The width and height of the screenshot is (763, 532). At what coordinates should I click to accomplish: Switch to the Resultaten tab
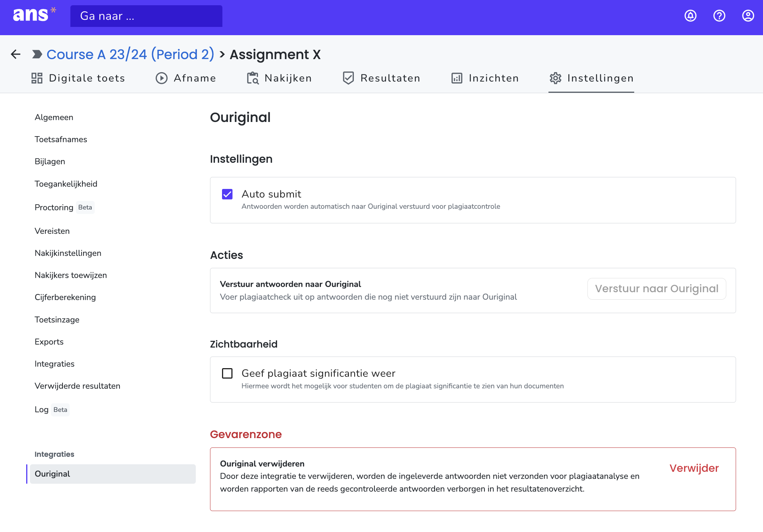(381, 78)
